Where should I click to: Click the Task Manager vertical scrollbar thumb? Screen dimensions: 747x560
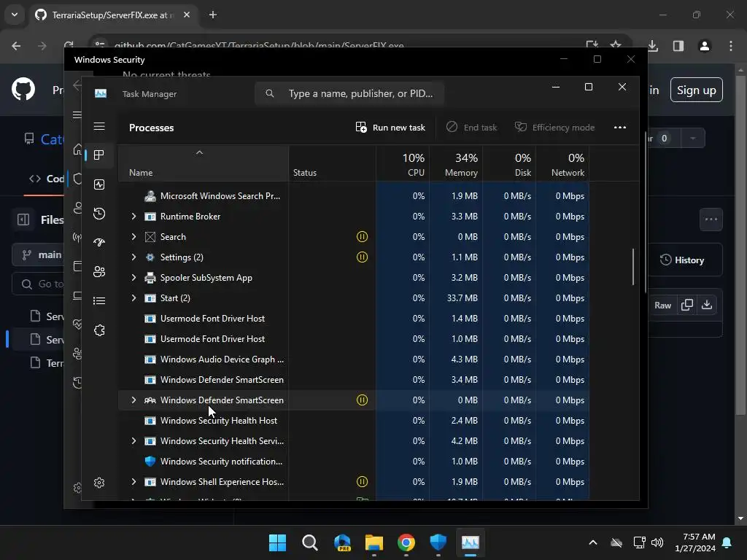pyautogui.click(x=633, y=267)
